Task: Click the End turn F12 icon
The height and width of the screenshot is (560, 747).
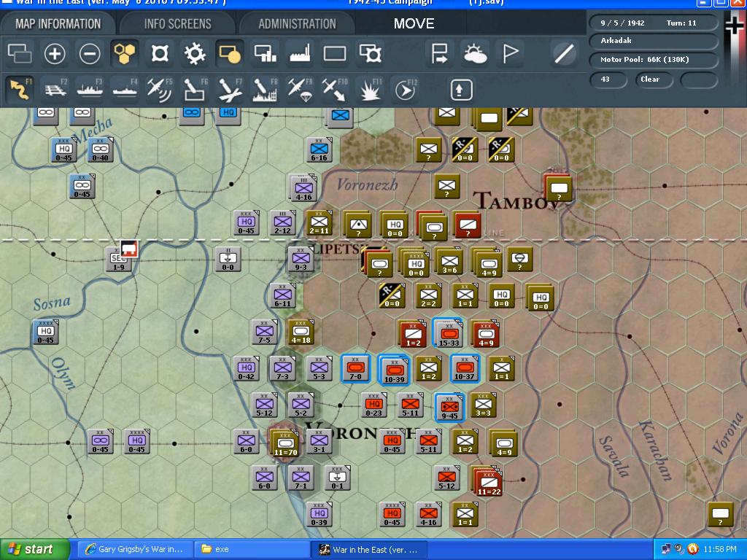Action: click(406, 90)
